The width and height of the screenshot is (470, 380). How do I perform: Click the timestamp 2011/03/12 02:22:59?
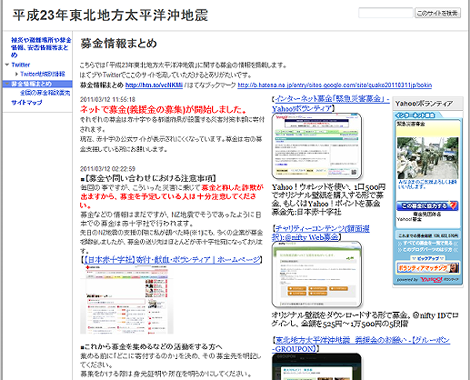pyautogui.click(x=108, y=169)
